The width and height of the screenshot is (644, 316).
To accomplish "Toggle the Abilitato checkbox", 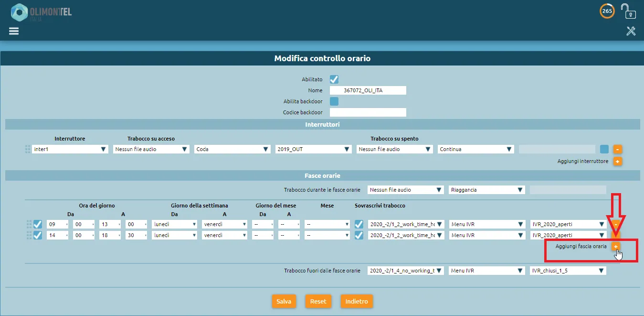I will point(334,79).
